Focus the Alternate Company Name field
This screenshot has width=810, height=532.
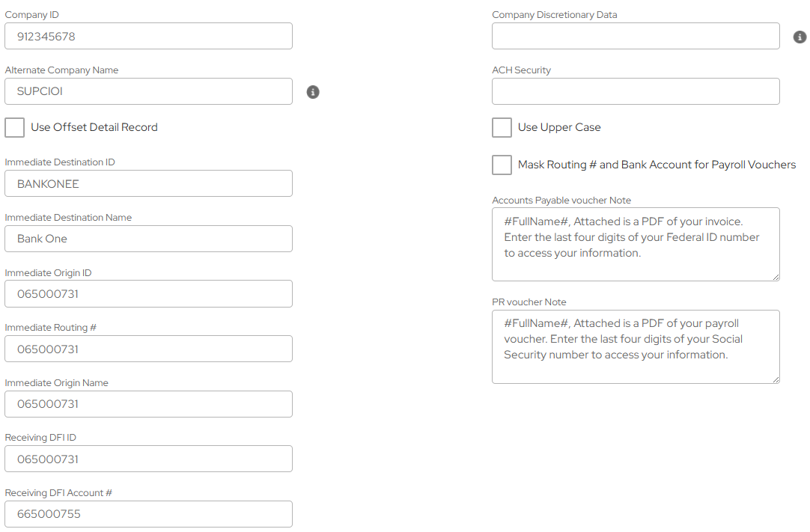pos(148,91)
